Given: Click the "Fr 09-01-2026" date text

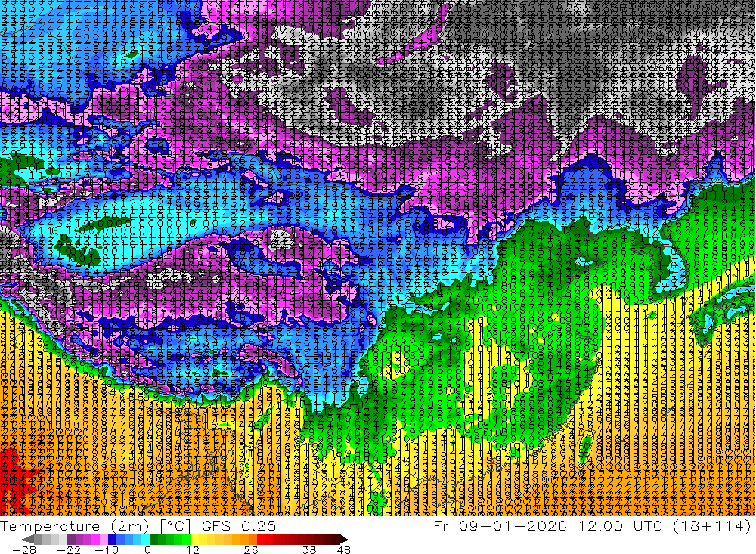Looking at the screenshot, I should (x=500, y=525).
